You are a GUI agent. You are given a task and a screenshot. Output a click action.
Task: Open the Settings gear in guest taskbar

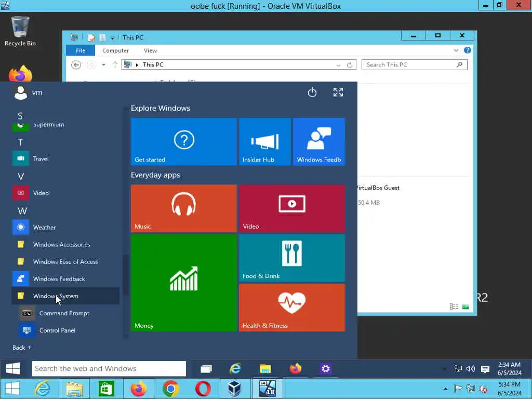pyautogui.click(x=325, y=369)
